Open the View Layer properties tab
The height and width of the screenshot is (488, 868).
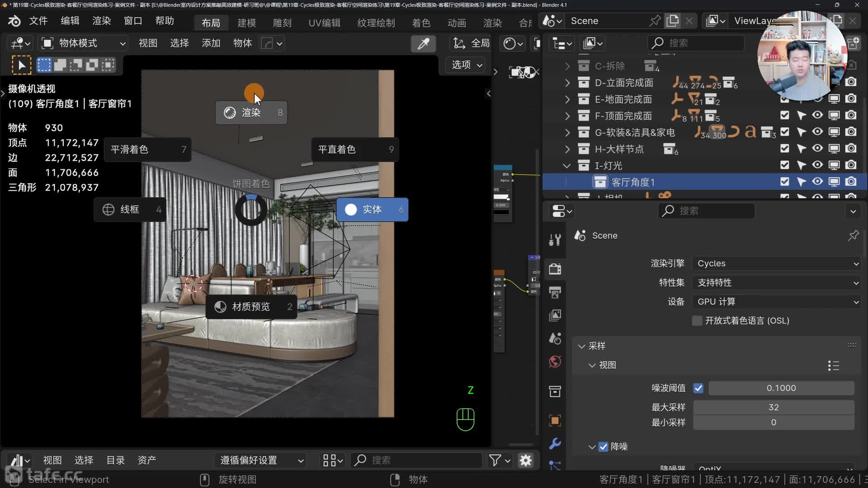pyautogui.click(x=555, y=315)
